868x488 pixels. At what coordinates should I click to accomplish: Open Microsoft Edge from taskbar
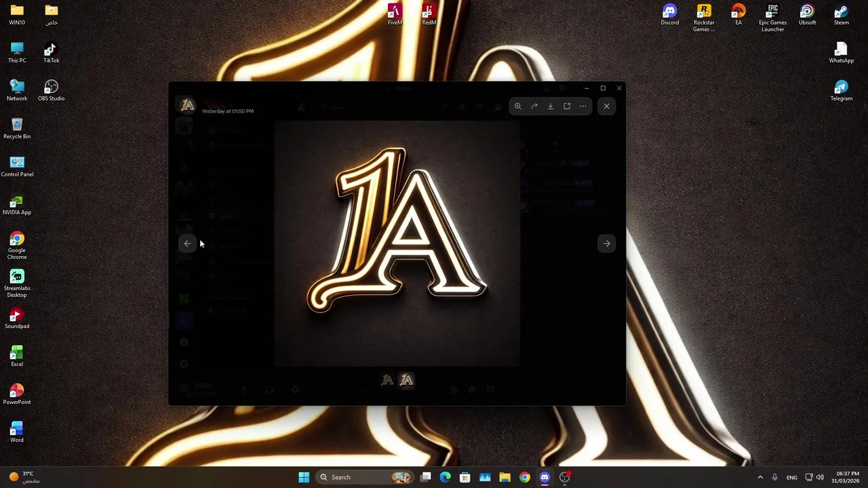pyautogui.click(x=446, y=477)
